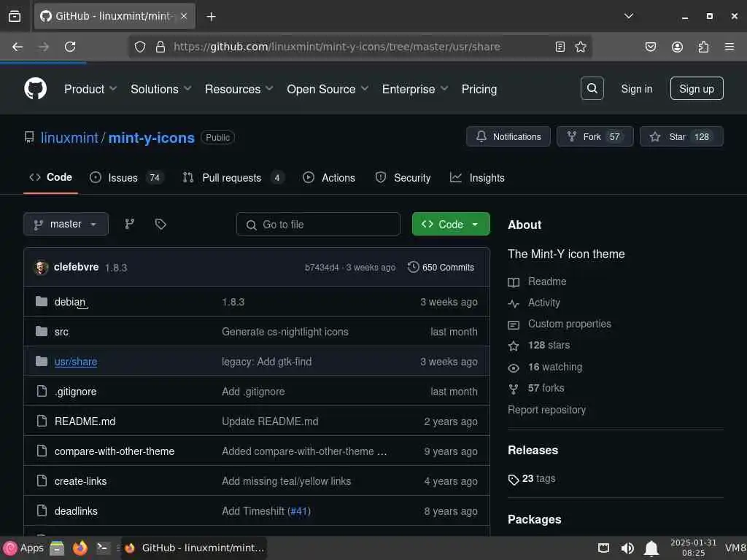
Task: Go back with the browser back arrow
Action: [18, 47]
